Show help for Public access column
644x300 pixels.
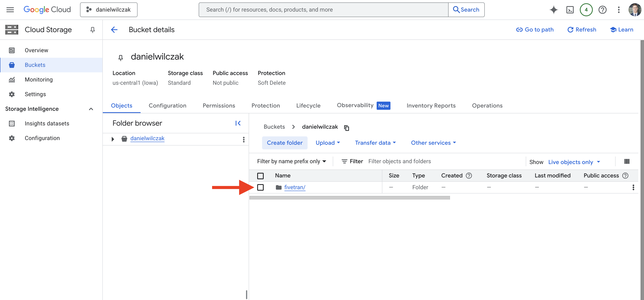pyautogui.click(x=625, y=176)
